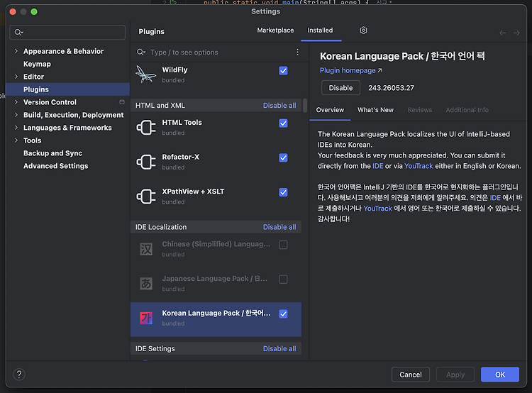Viewport: 532px width, 393px height.
Task: Click the Korean Language Pack icon
Action: 146,318
